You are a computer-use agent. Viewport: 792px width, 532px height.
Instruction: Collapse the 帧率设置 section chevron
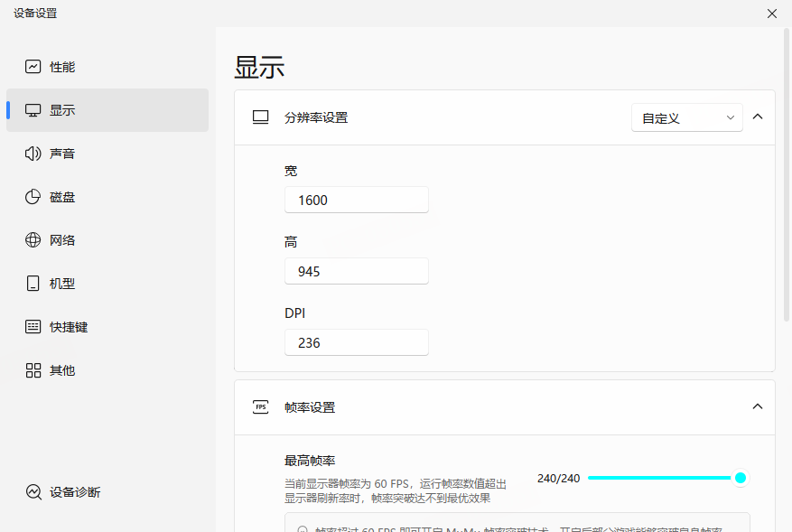click(x=758, y=407)
